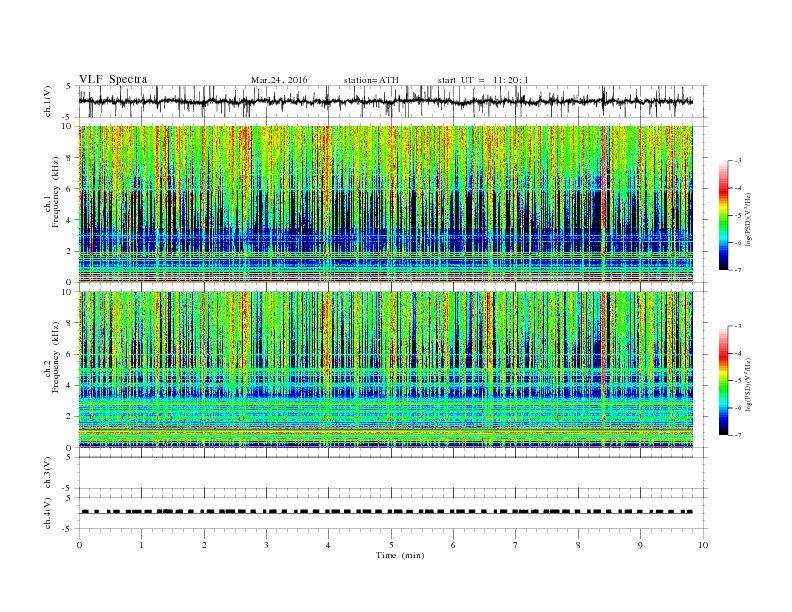Click the "-3" tick of upper colorbar

pyautogui.click(x=738, y=161)
